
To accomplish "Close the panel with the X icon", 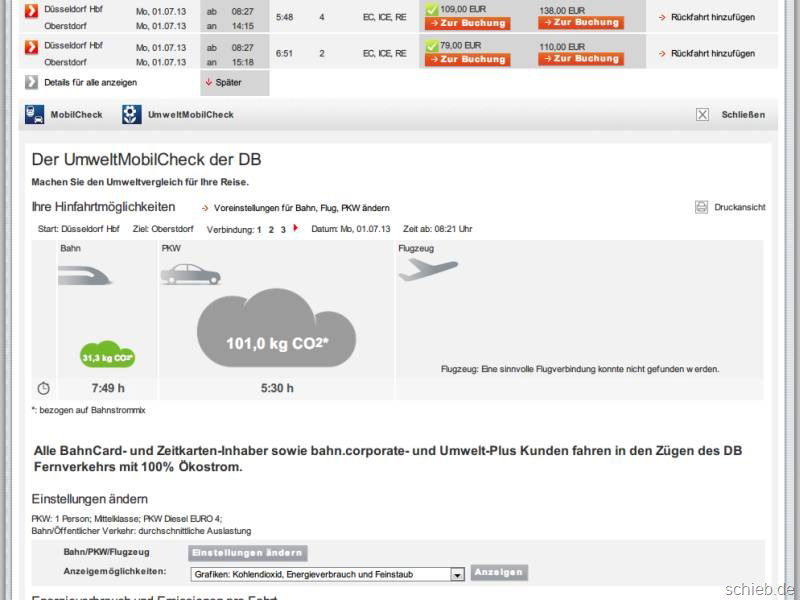I will pos(703,115).
